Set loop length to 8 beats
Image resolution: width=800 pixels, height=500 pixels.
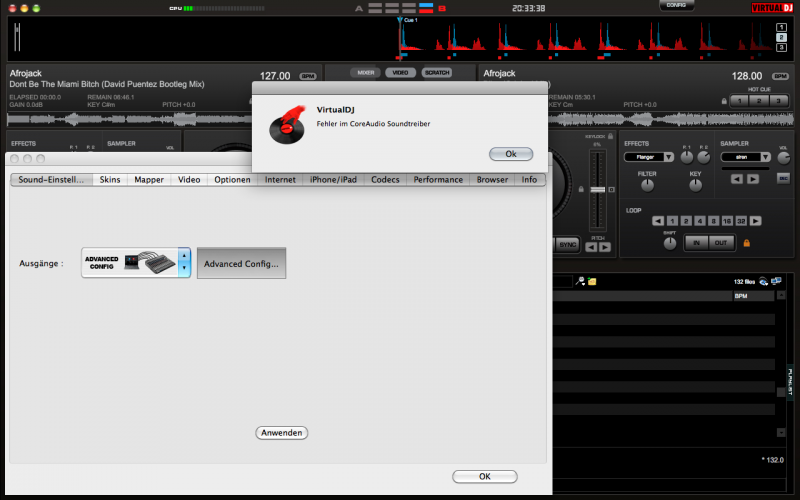pos(714,221)
